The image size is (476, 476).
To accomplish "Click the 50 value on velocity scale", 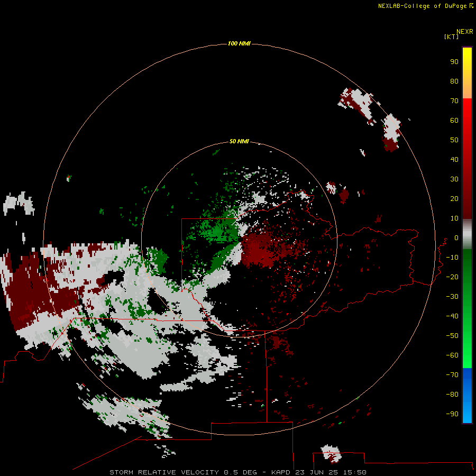I will 454,140.
